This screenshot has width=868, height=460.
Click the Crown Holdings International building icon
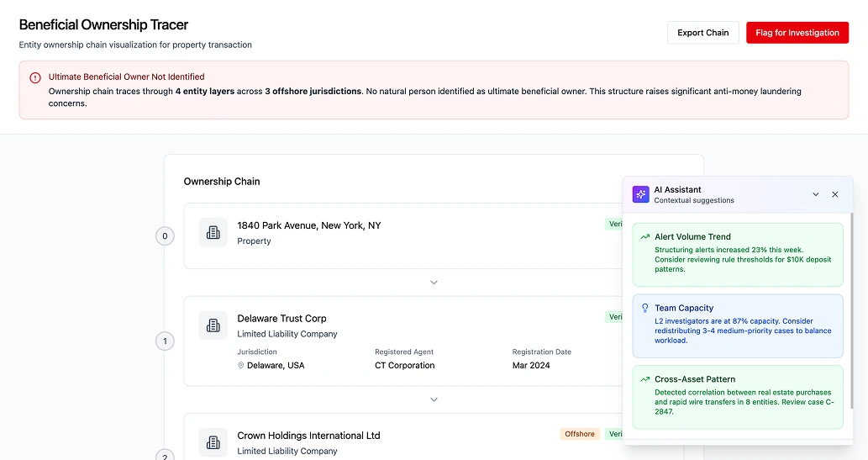(x=213, y=442)
